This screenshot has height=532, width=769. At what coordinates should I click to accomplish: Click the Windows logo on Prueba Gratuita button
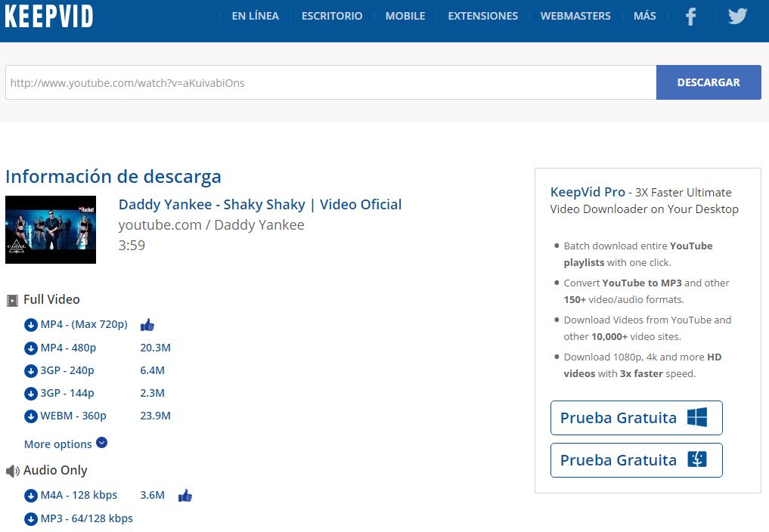pyautogui.click(x=697, y=417)
